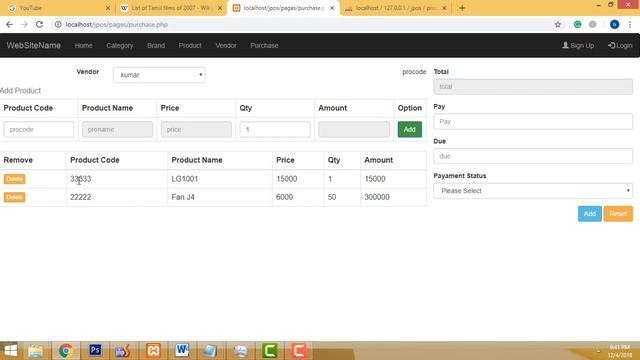The image size is (640, 360).
Task: Focus the Qty input field
Action: 275,129
